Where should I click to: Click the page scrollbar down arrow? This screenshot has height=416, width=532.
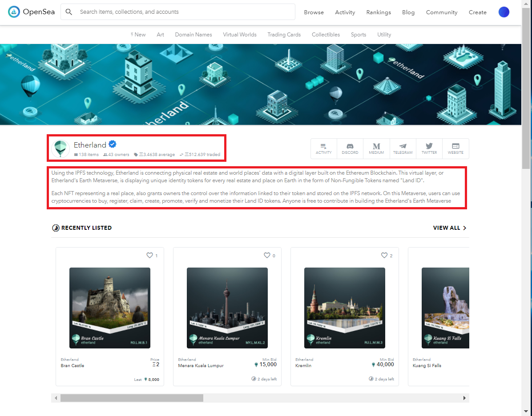tap(527, 412)
